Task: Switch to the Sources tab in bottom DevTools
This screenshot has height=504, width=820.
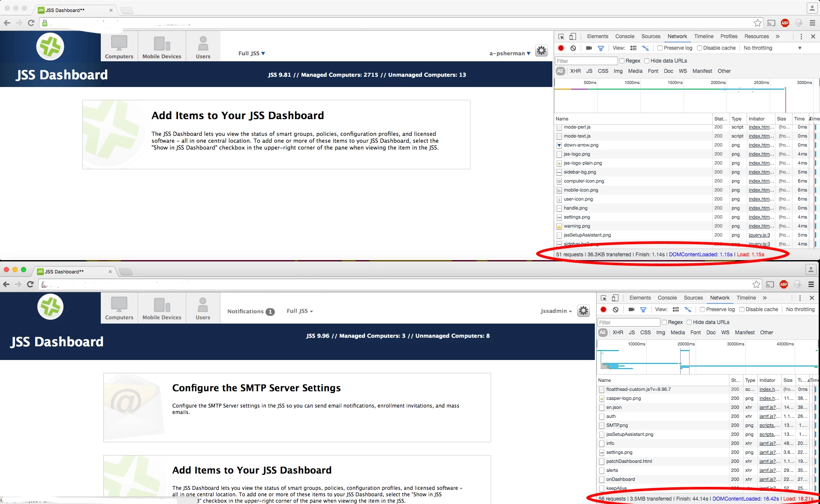Action: click(x=693, y=298)
